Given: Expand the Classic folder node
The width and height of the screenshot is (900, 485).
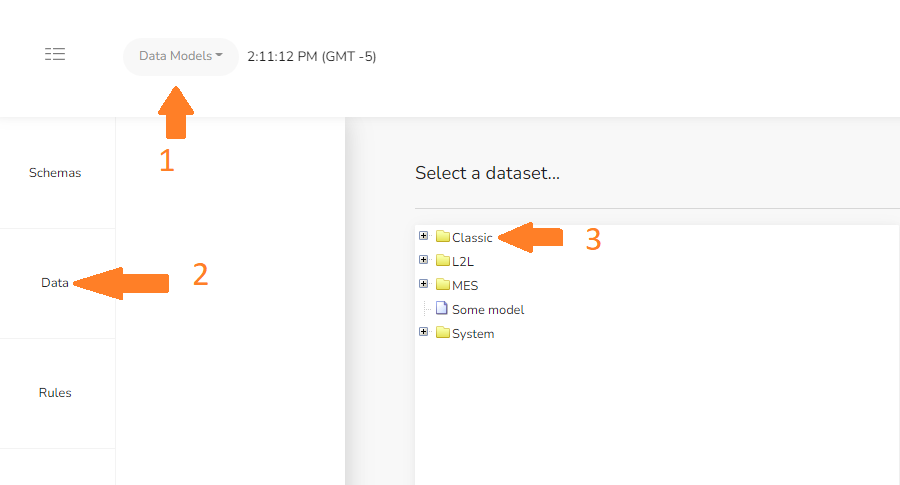Looking at the screenshot, I should coord(424,236).
